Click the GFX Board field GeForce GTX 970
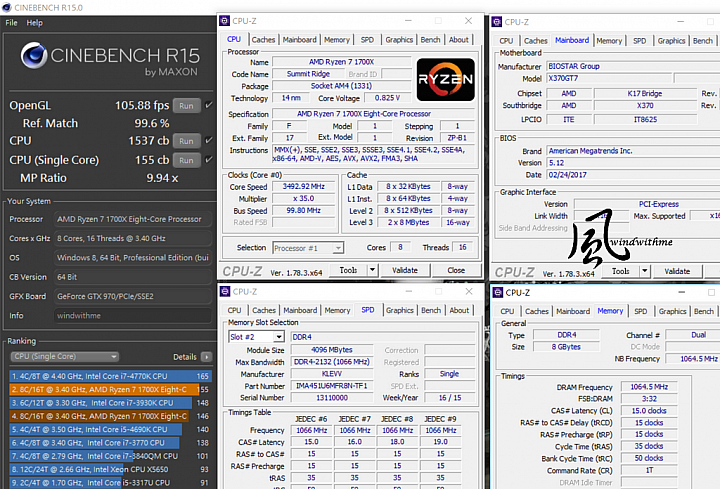Screen dimensions: 720x489 (133, 296)
